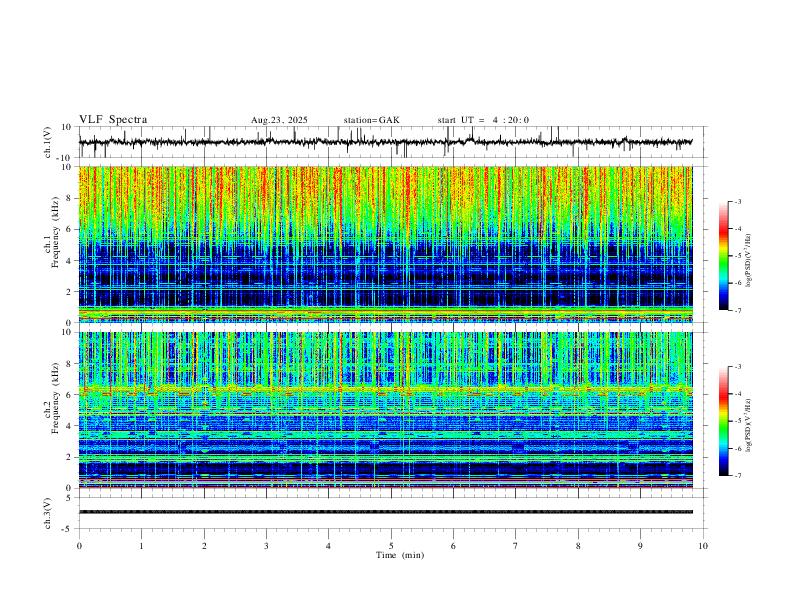
Task: Click the 'ch.3(V)' axis label
Action: coord(48,513)
